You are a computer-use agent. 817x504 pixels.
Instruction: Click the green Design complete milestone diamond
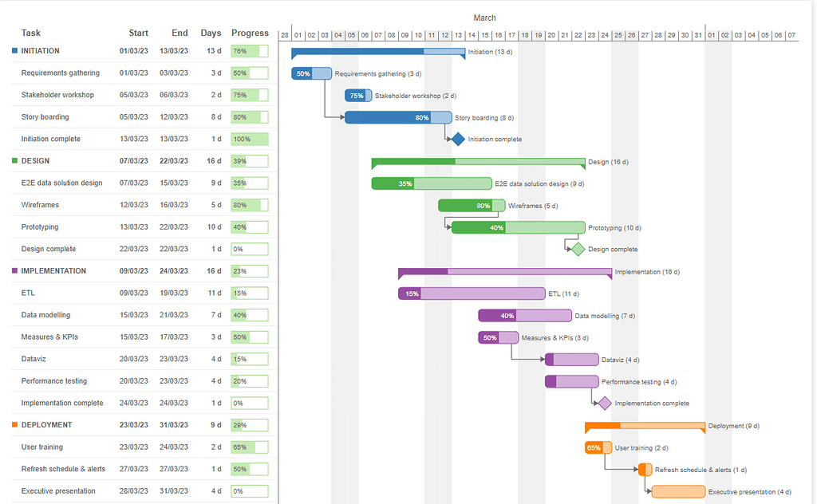(576, 248)
